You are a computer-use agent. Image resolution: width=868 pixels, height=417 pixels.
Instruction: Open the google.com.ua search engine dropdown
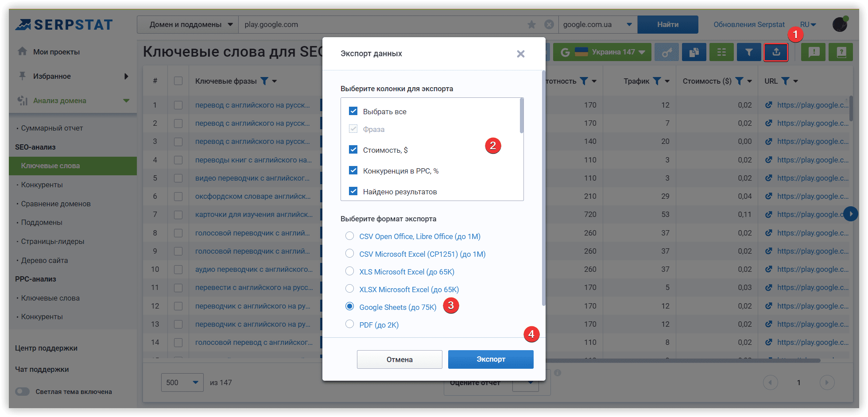click(598, 24)
